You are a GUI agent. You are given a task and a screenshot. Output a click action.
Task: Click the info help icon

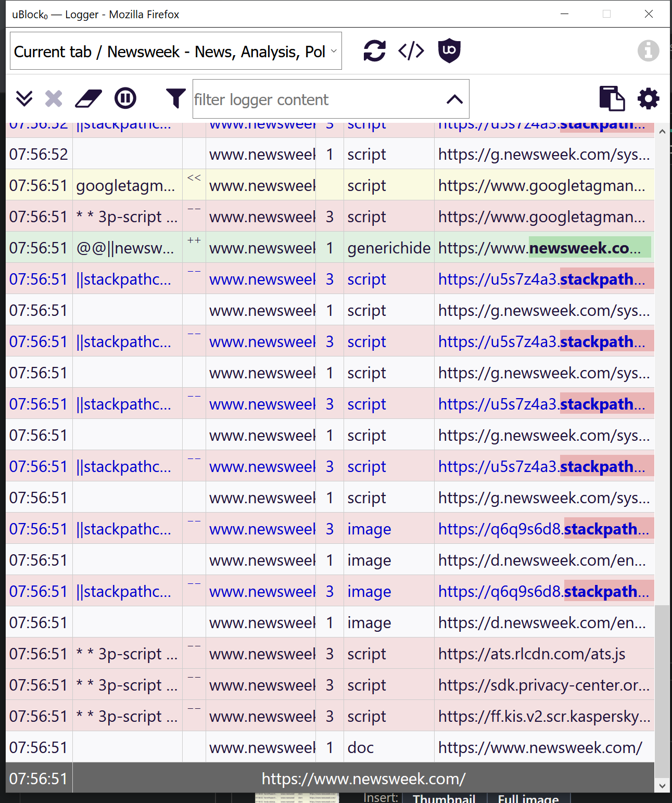pyautogui.click(x=648, y=51)
